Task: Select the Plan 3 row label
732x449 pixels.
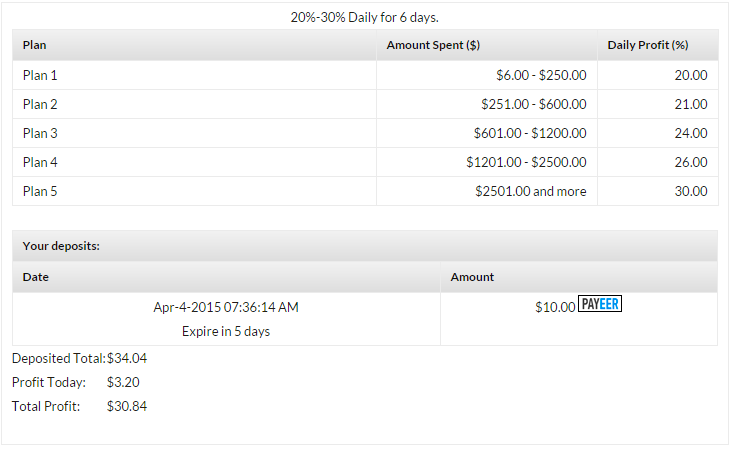Action: point(40,133)
